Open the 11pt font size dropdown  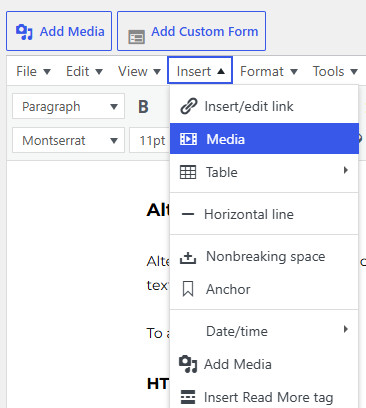tap(150, 140)
